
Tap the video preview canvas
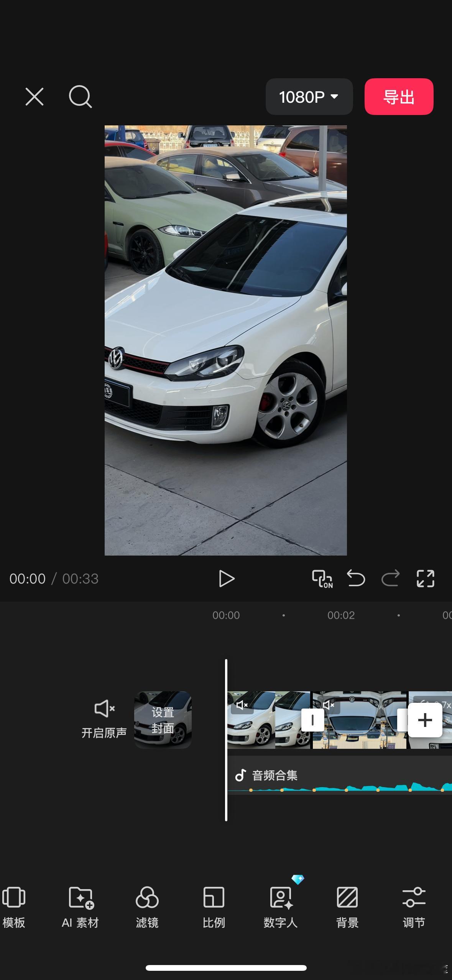[x=226, y=340]
